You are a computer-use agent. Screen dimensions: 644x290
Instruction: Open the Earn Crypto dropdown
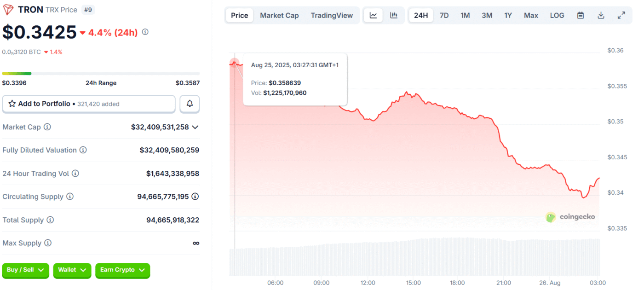point(123,270)
